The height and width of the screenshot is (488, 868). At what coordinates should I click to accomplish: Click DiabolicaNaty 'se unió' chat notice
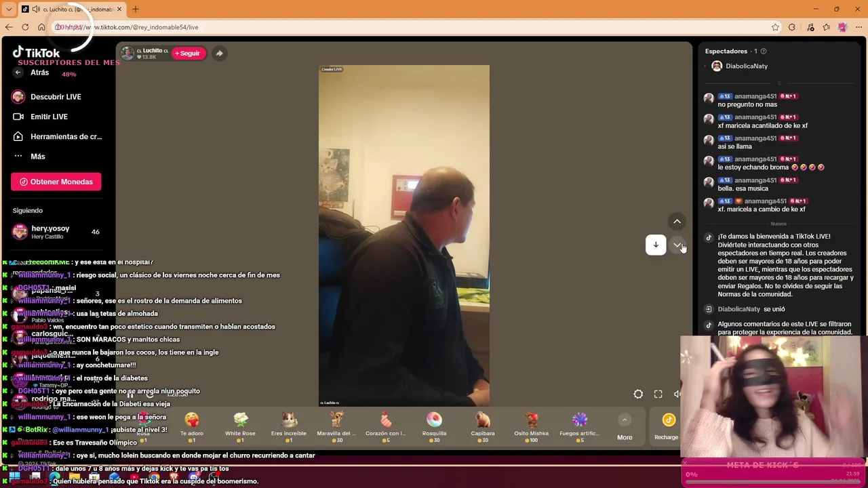coord(751,309)
